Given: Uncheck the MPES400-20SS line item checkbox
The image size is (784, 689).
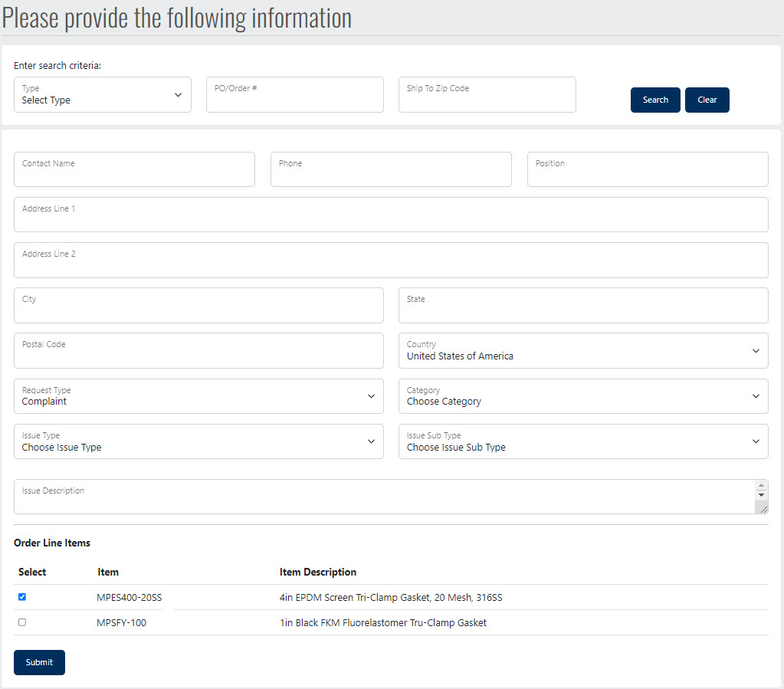Looking at the screenshot, I should pos(22,597).
